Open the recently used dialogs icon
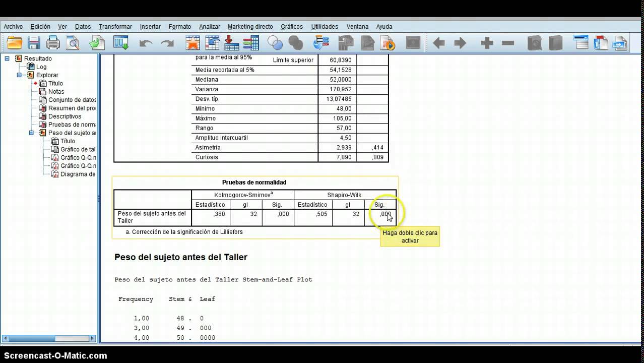644x363 pixels. pyautogui.click(x=121, y=43)
